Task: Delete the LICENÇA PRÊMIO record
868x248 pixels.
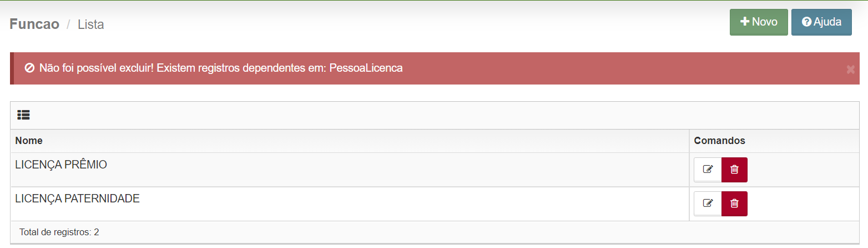Action: point(734,170)
